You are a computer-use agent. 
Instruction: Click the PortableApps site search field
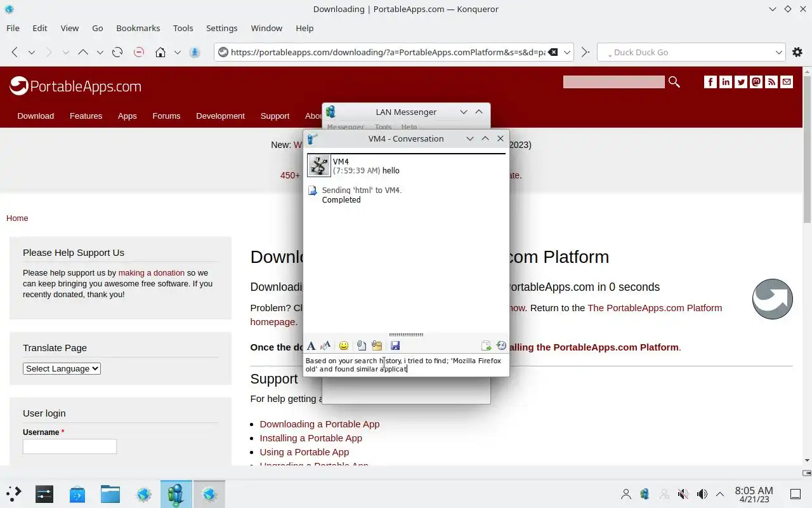(613, 82)
